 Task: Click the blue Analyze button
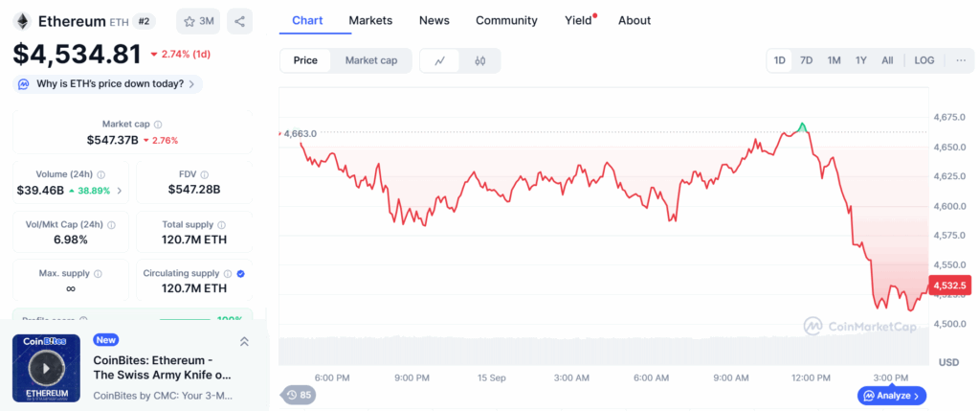pyautogui.click(x=892, y=396)
